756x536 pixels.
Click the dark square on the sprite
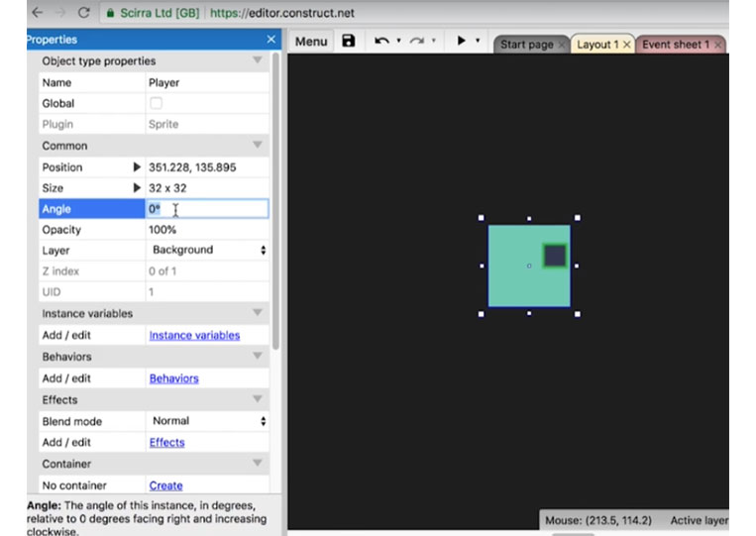tap(555, 256)
